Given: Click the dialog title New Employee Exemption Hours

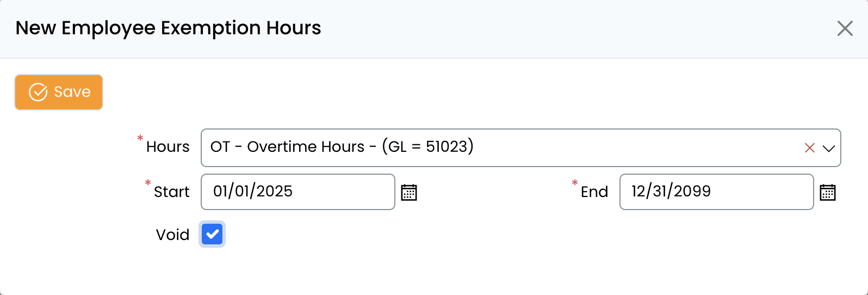Looking at the screenshot, I should [168, 28].
